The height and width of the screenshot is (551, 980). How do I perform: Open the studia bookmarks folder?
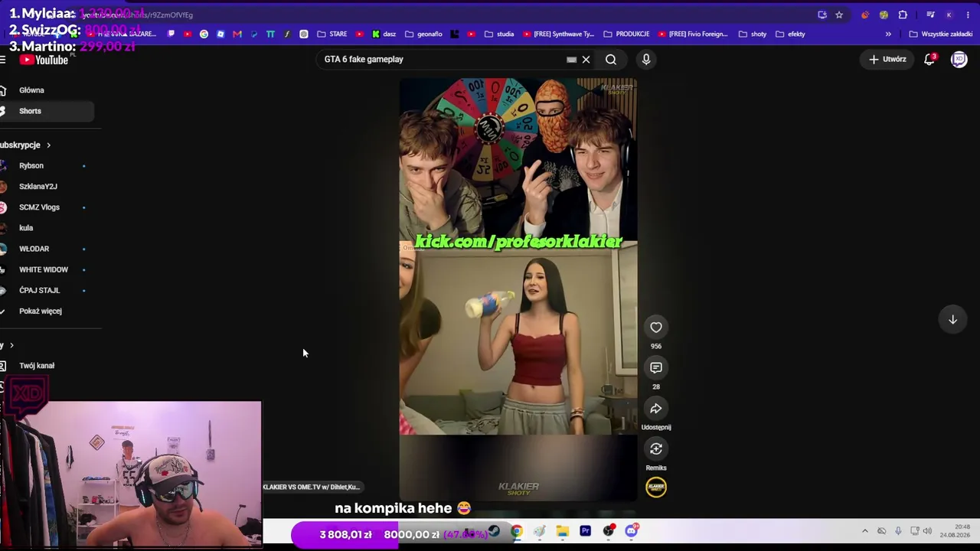pyautogui.click(x=499, y=34)
